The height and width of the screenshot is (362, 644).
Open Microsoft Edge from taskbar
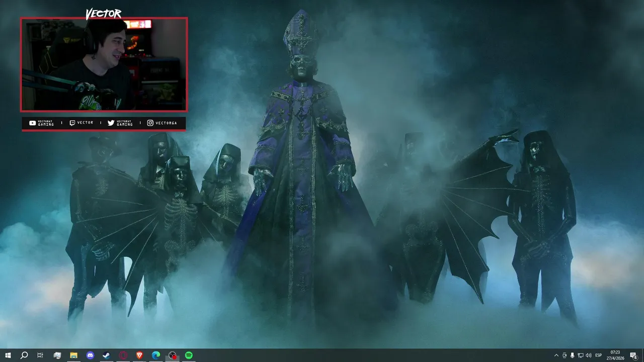pyautogui.click(x=156, y=355)
